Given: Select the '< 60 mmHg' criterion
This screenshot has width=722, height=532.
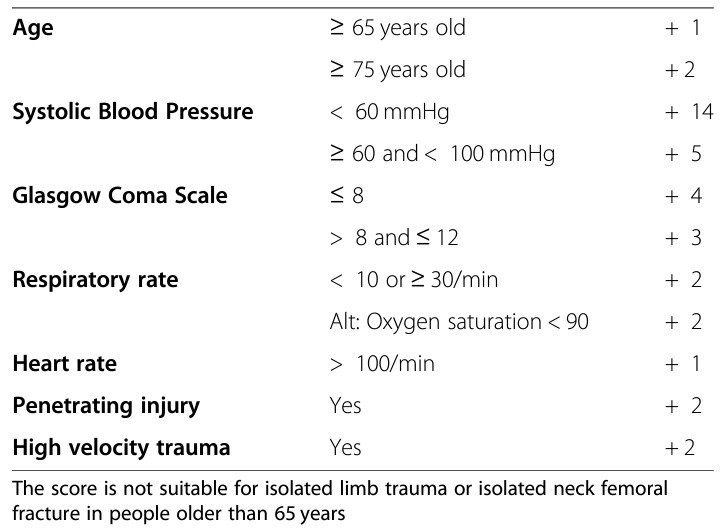Looking at the screenshot, I should [x=390, y=112].
